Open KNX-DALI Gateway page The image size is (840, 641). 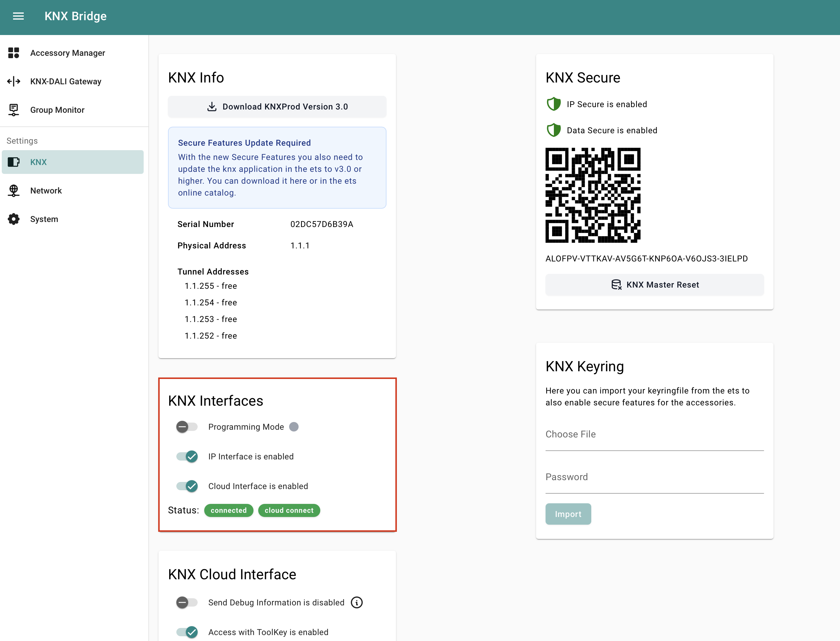pyautogui.click(x=73, y=81)
